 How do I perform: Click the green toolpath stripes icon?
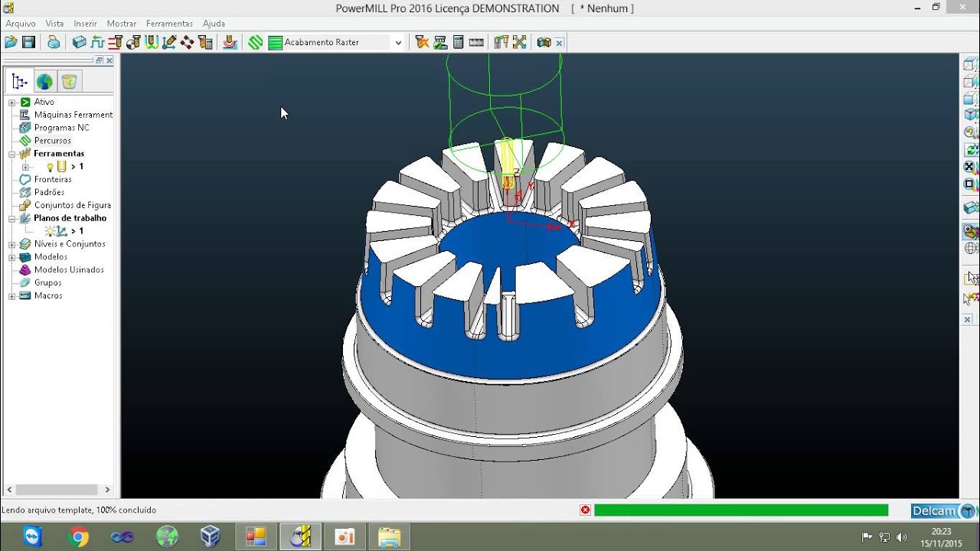pos(256,42)
